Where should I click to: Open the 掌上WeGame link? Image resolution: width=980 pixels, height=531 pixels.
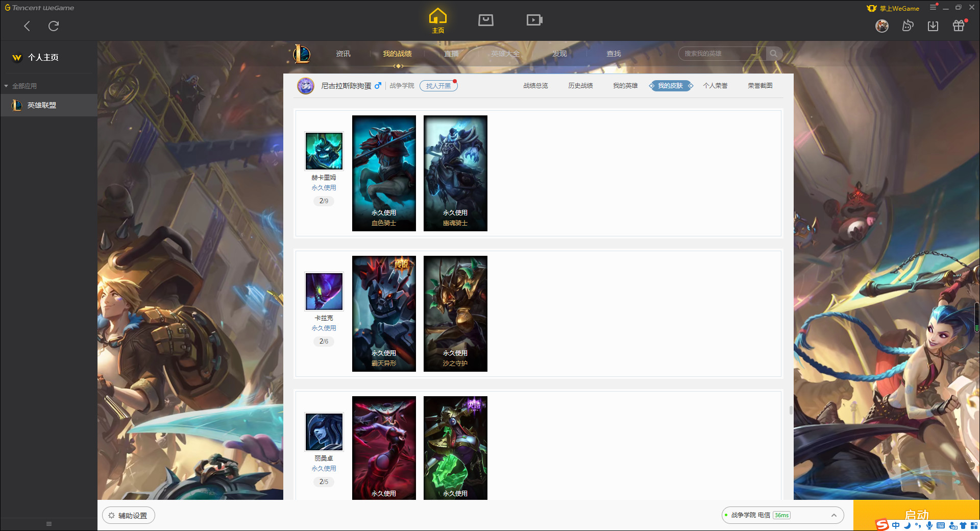(893, 8)
